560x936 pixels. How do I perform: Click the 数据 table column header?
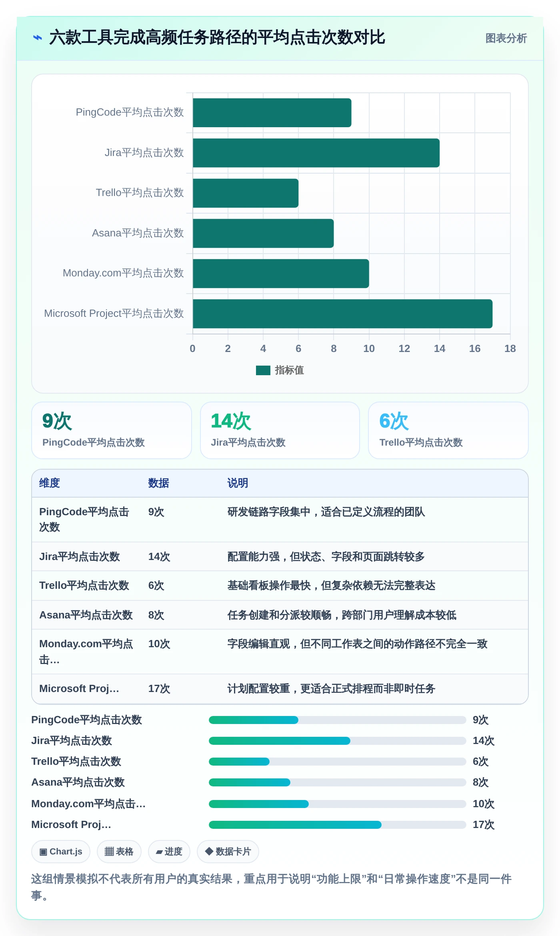coord(158,483)
